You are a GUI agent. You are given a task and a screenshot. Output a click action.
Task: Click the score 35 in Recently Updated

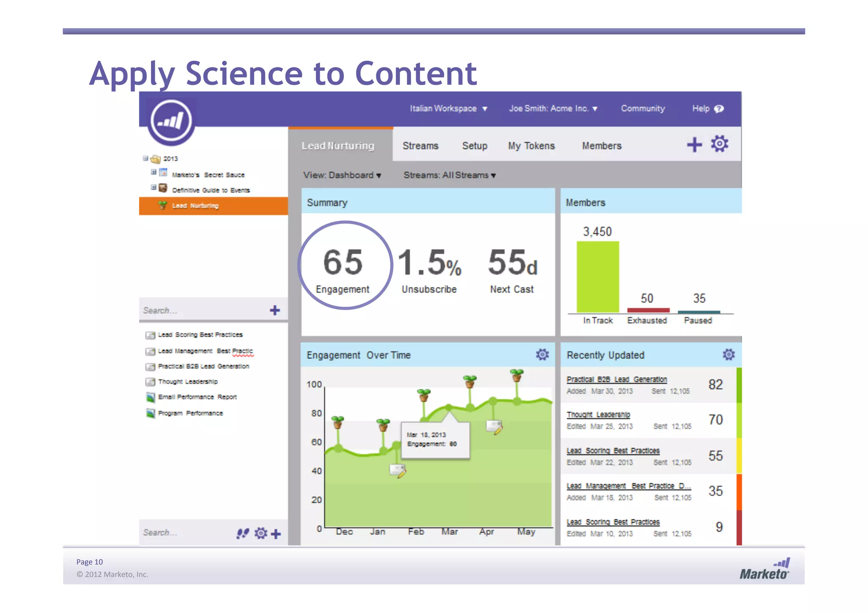715,491
